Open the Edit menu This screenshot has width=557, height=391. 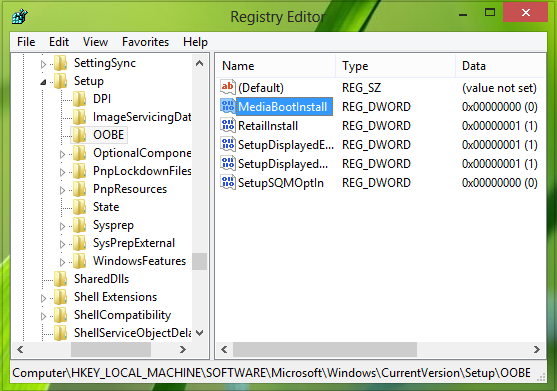[59, 42]
